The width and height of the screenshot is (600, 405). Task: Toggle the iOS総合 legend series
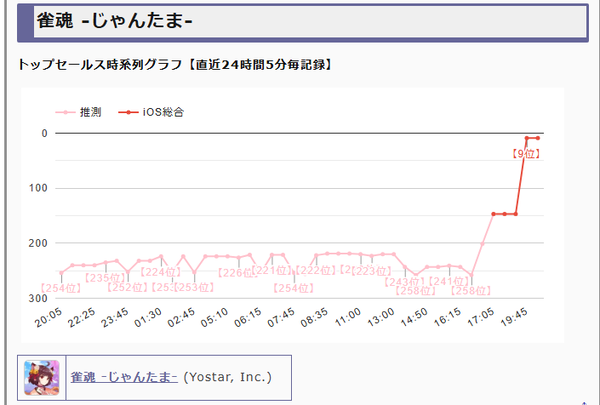(x=151, y=112)
